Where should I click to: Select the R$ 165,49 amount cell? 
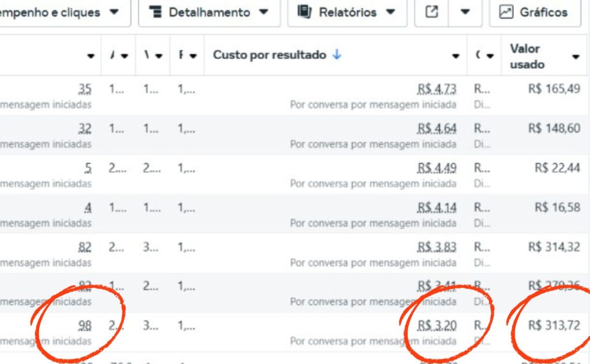click(x=554, y=89)
